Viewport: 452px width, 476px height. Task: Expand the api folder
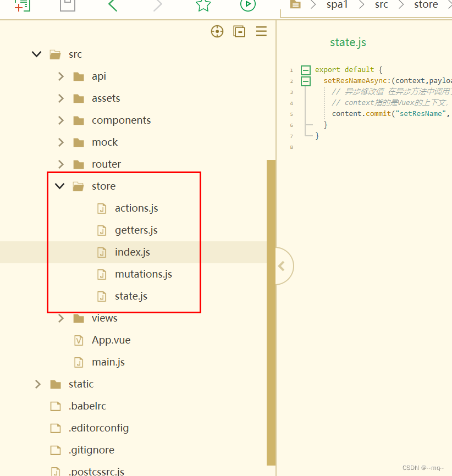tap(60, 76)
